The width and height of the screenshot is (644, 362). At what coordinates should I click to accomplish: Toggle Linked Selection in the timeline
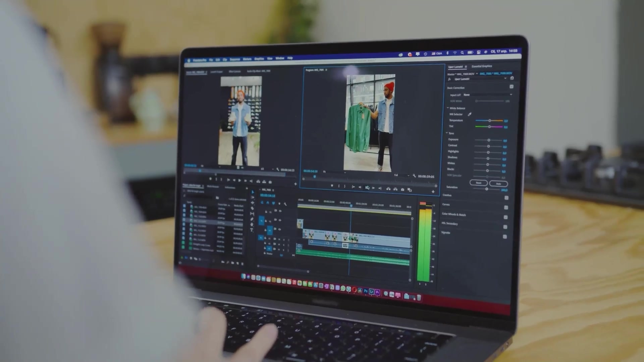coord(273,203)
